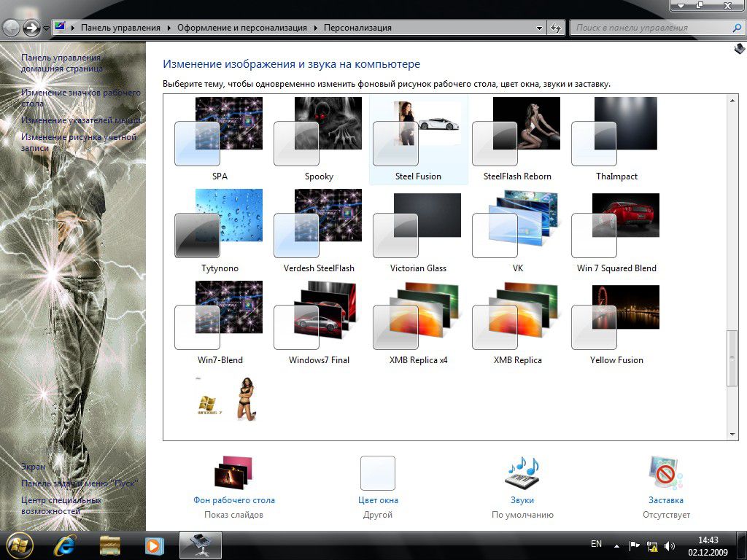Viewport: 747px width, 560px height.
Task: Click the Control Panel icon in address bar
Action: [60, 27]
